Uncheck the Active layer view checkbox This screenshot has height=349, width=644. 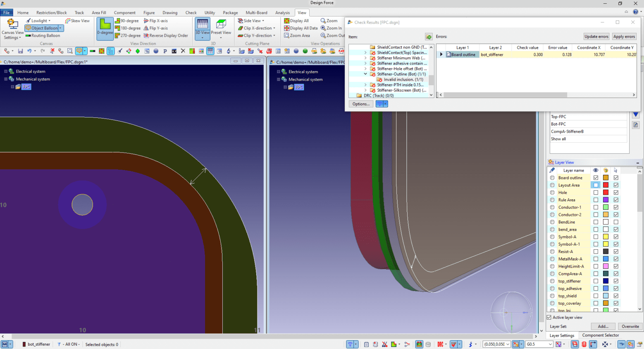tap(549, 317)
